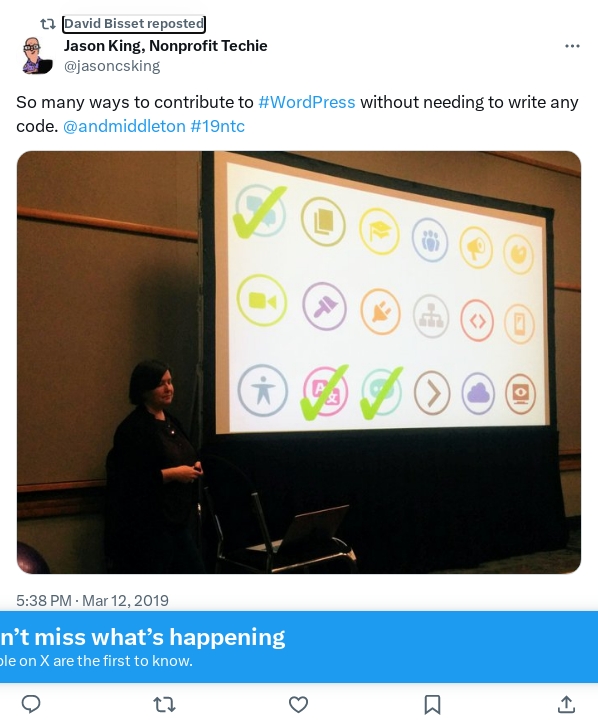This screenshot has width=598, height=720.
Task: Click the 5:38 PM · Mar 12, 2019 timestamp
Action: [x=92, y=601]
